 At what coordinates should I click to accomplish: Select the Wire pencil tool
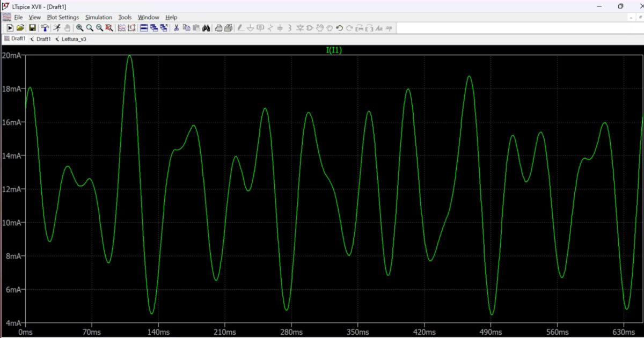pyautogui.click(x=240, y=27)
